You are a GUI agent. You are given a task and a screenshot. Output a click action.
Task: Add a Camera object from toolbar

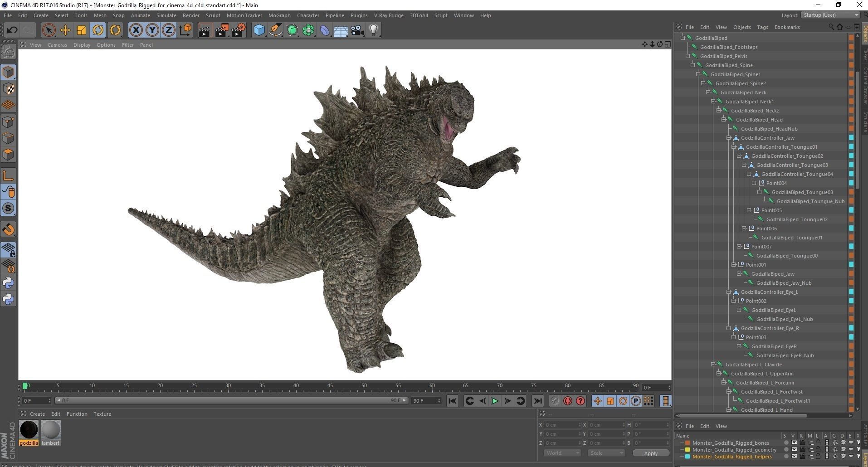(357, 30)
